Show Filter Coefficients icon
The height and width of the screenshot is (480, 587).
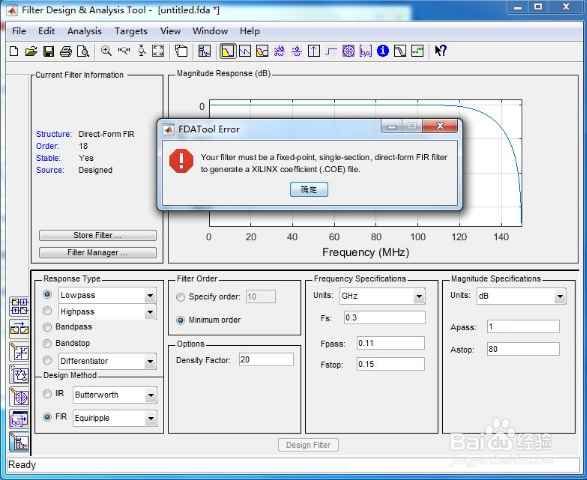coord(365,51)
